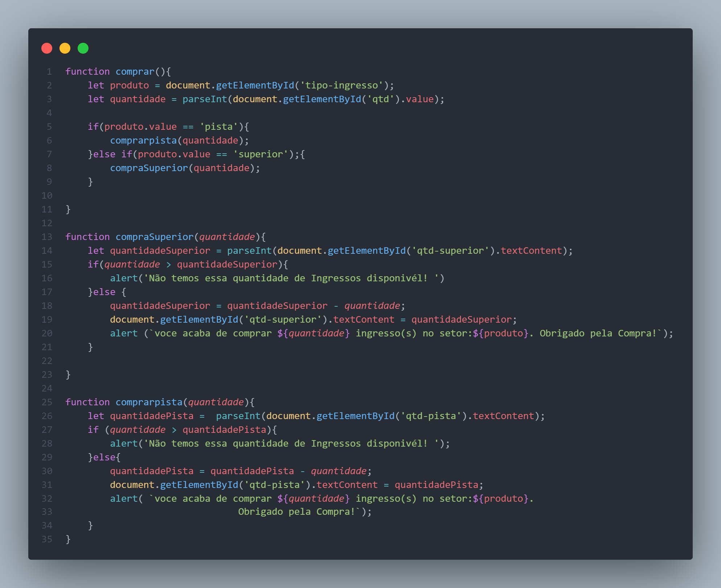Click the 'qtd-superior' string on line 19
Viewport: 721px width, 588px height.
[x=283, y=319]
